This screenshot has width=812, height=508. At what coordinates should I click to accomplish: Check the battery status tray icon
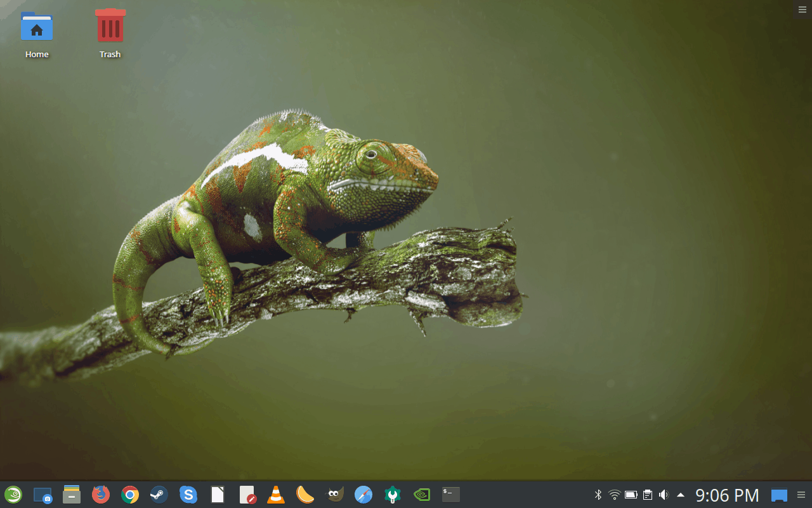point(631,495)
